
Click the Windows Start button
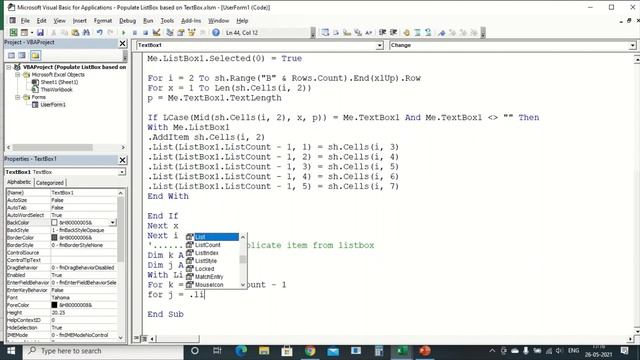point(11,351)
